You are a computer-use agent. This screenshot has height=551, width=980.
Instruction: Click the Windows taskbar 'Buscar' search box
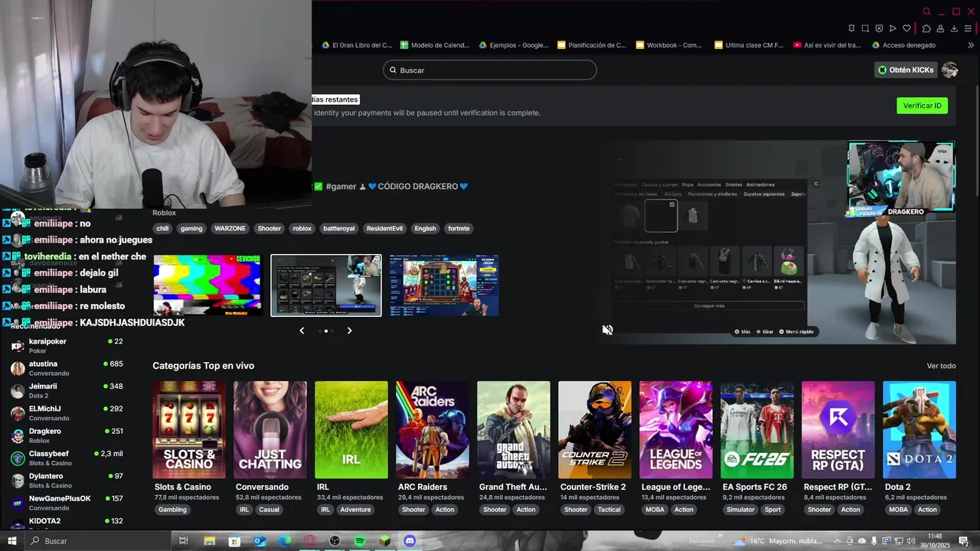pyautogui.click(x=98, y=541)
